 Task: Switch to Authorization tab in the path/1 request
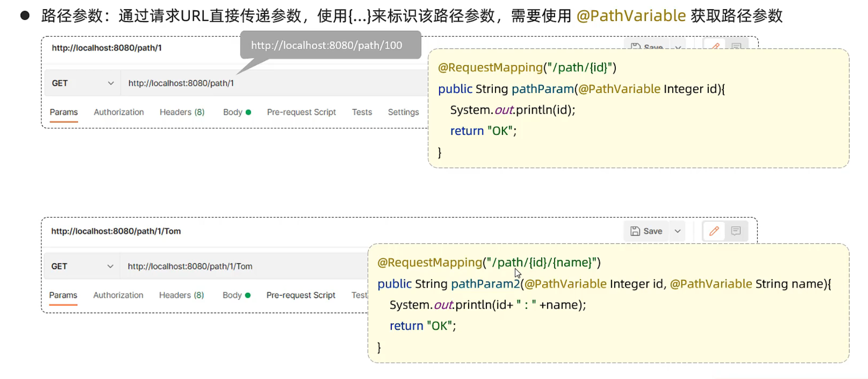[119, 112]
